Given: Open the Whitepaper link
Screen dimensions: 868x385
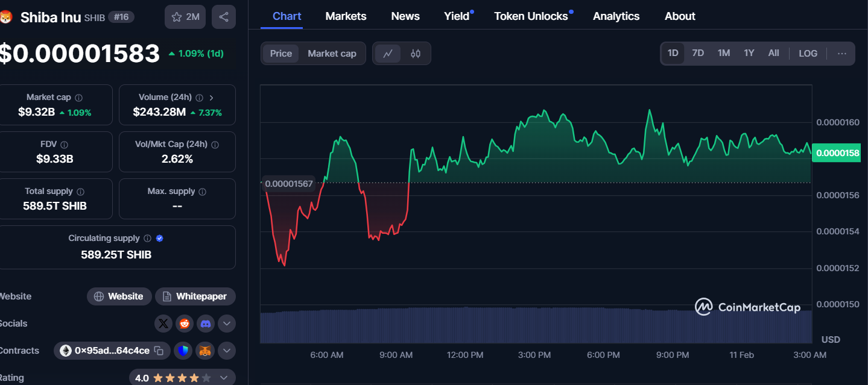Looking at the screenshot, I should click(195, 296).
